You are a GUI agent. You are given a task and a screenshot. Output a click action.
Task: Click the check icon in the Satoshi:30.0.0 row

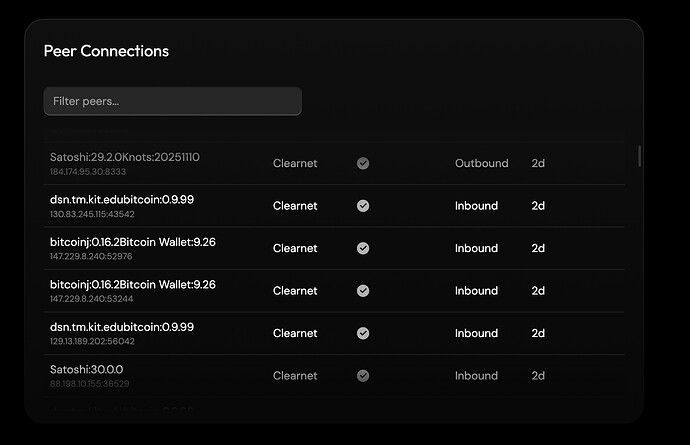pos(363,376)
